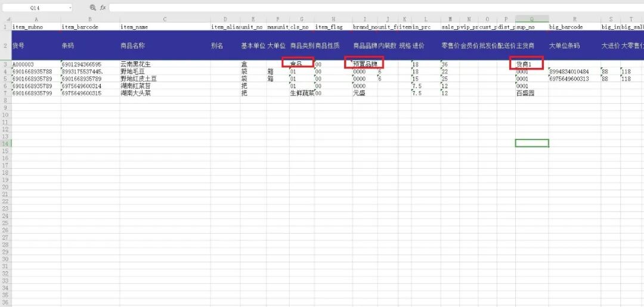
Task: Select column R header
Action: 574,20
